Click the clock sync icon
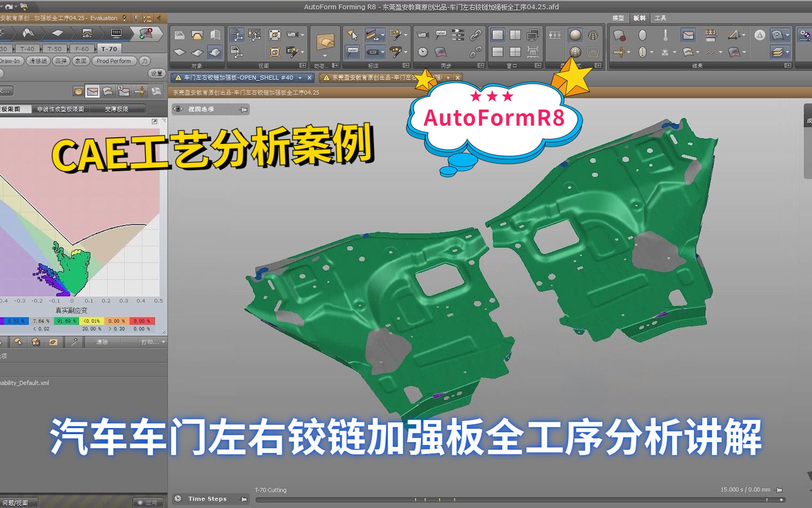Screen dimensions: 812x508 tap(423, 52)
